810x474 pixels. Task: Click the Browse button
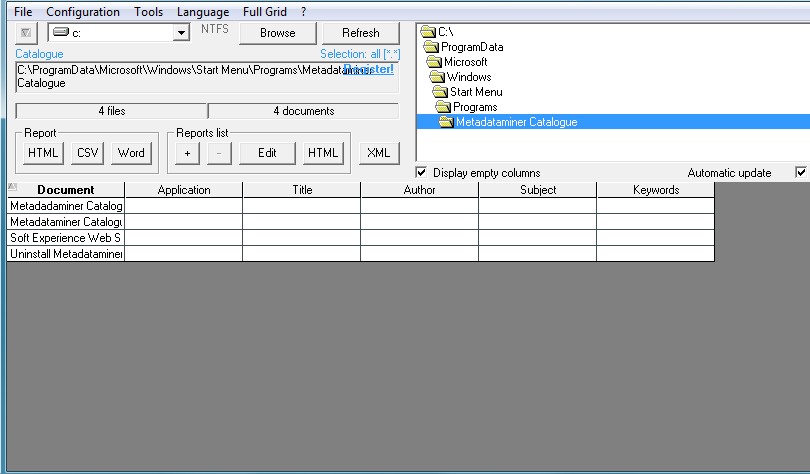tap(278, 33)
